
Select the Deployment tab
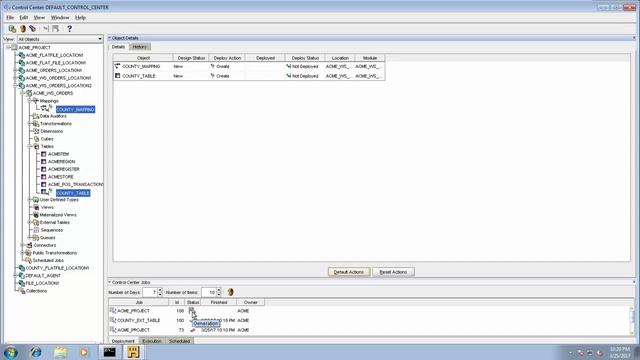[x=123, y=341]
